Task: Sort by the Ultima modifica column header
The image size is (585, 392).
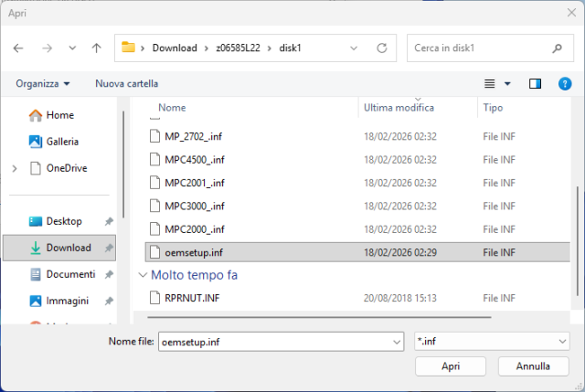Action: click(399, 108)
